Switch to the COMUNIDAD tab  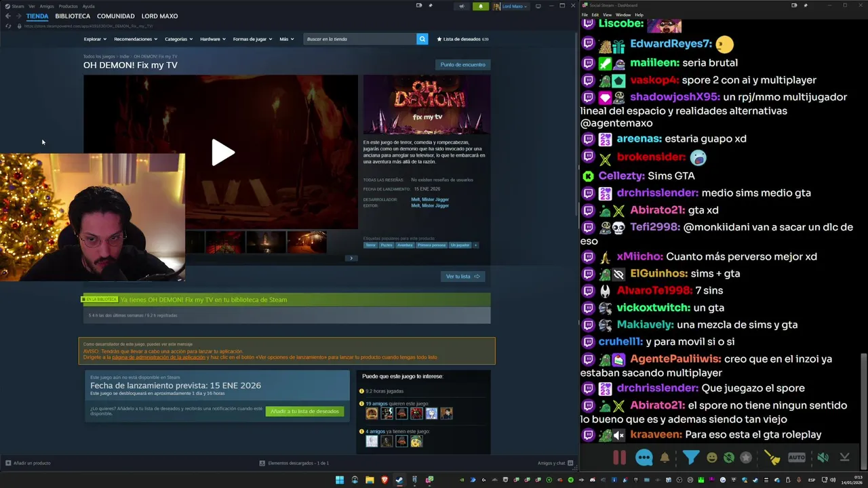pyautogui.click(x=115, y=16)
